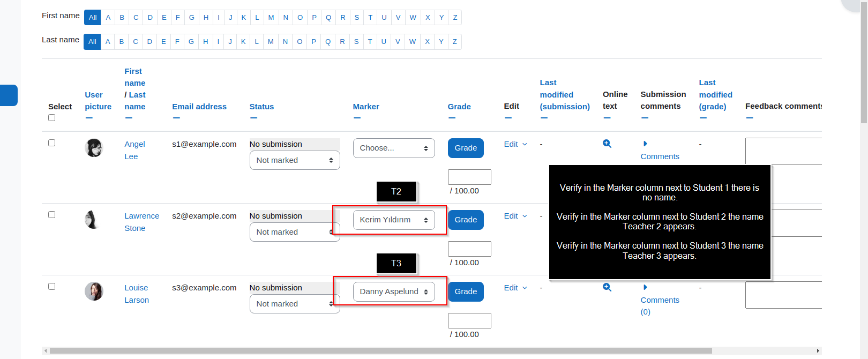The height and width of the screenshot is (359, 868).
Task: Open Angel Lee's Comments link
Action: click(660, 156)
